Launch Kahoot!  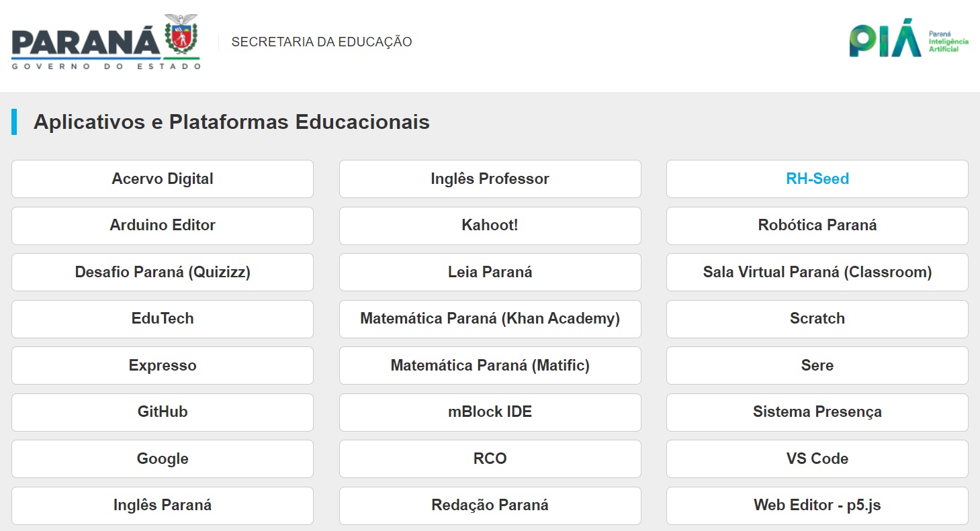click(490, 226)
